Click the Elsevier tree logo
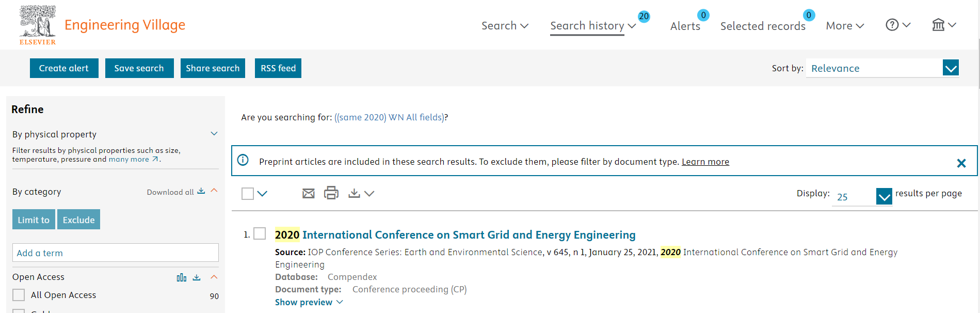Screen dimensions: 980x313 38,25
